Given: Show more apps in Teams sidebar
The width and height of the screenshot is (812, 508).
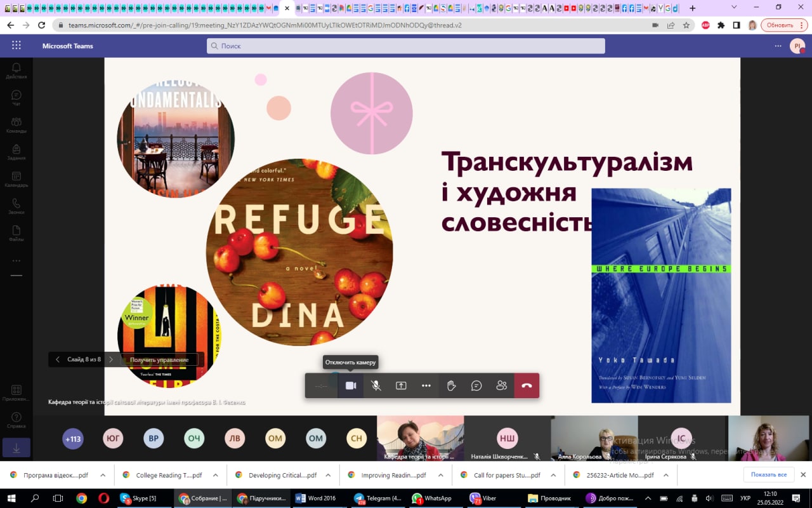Looking at the screenshot, I should click(16, 260).
